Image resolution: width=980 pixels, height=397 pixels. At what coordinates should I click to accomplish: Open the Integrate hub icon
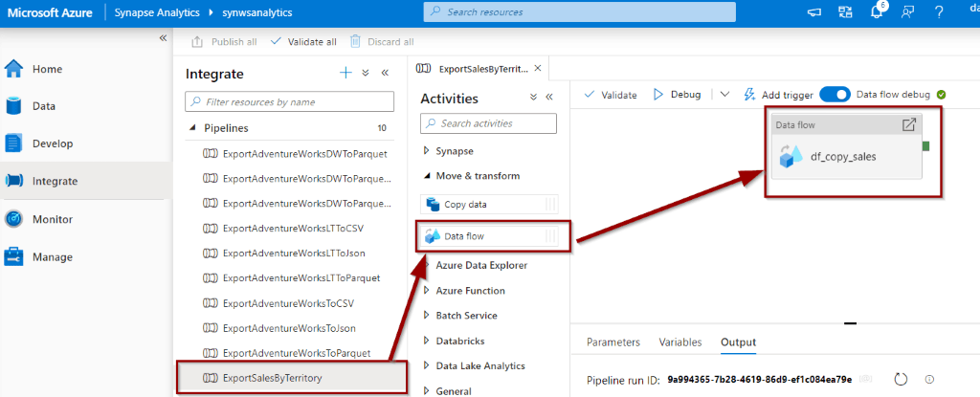[x=13, y=182]
